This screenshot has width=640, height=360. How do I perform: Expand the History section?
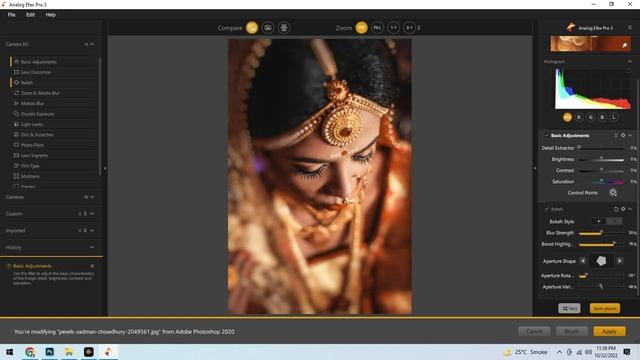[92, 247]
